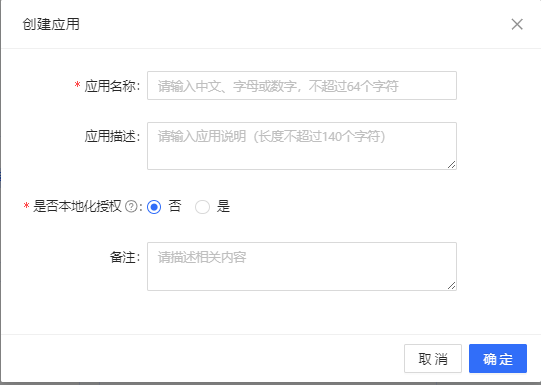Focus the 应用名称 input field
This screenshot has height=385, width=541.
[x=302, y=86]
